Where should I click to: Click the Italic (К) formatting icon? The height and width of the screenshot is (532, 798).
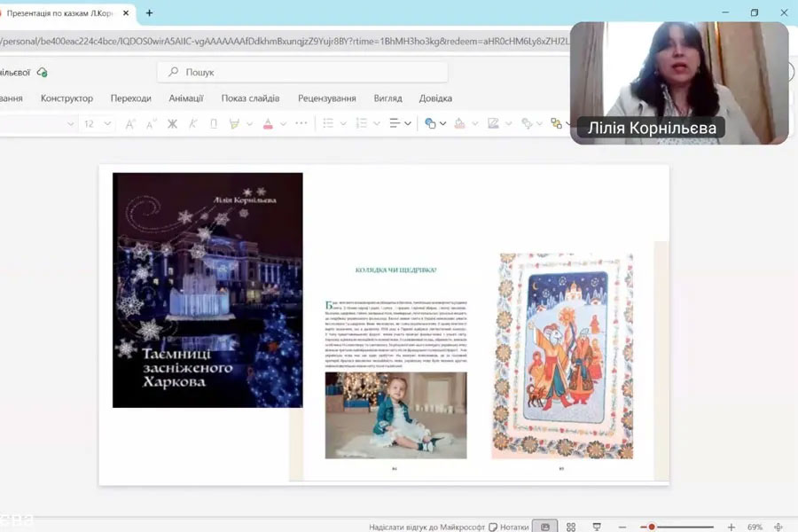coord(192,123)
